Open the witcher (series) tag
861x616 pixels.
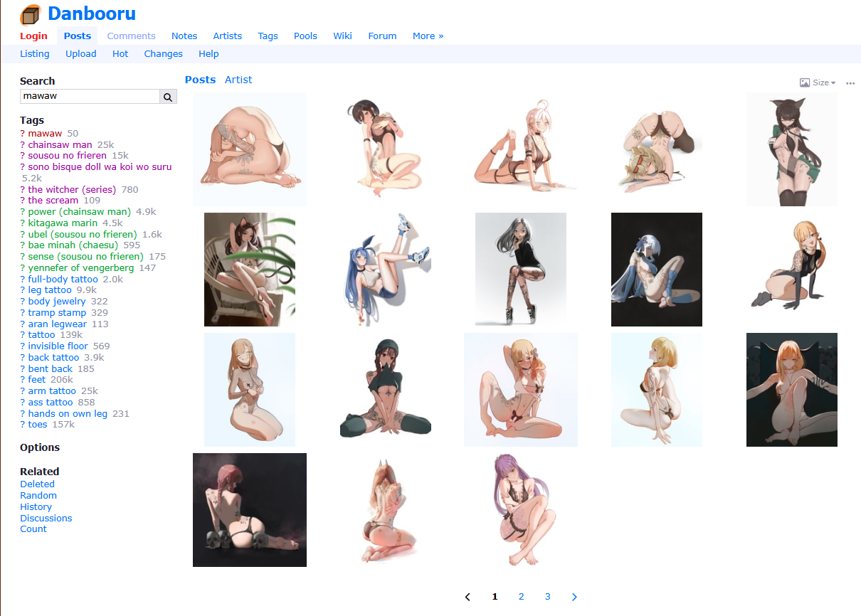coord(72,190)
